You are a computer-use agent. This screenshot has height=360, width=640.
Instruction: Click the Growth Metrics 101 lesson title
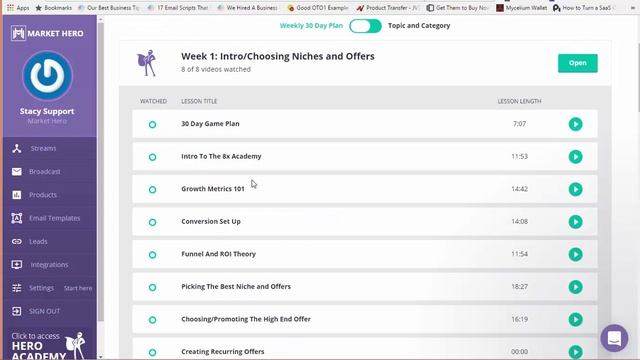213,189
